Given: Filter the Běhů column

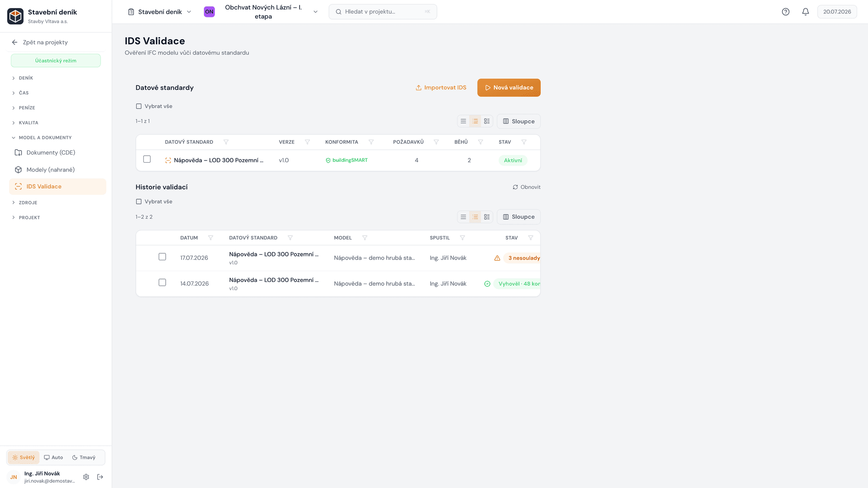Looking at the screenshot, I should (480, 142).
